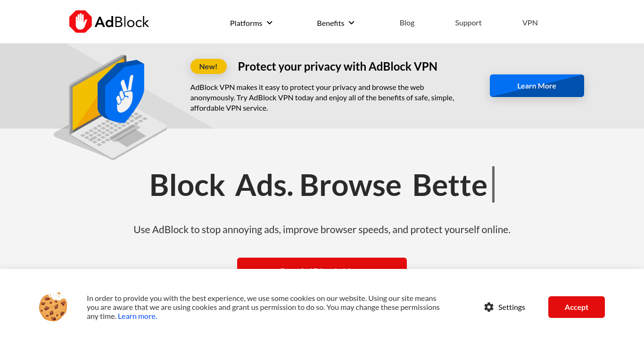Follow the Learn more cookie link
Image resolution: width=644 pixels, height=349 pixels.
point(137,316)
